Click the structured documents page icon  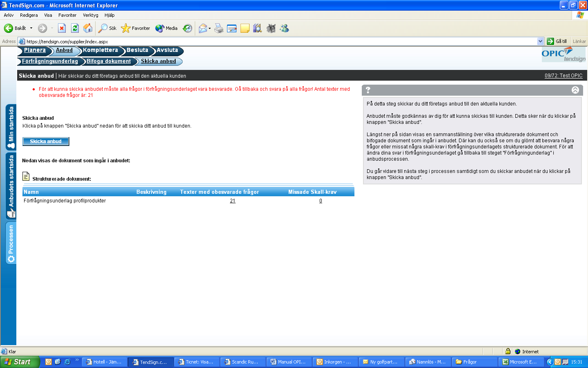pyautogui.click(x=26, y=176)
